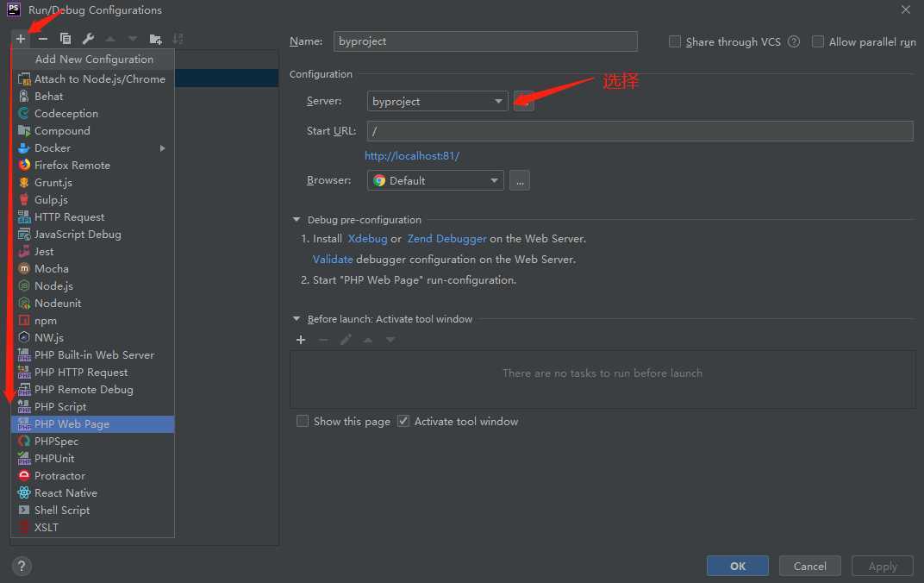The image size is (924, 583).
Task: Choose PHPUnit from the list
Action: 92,458
